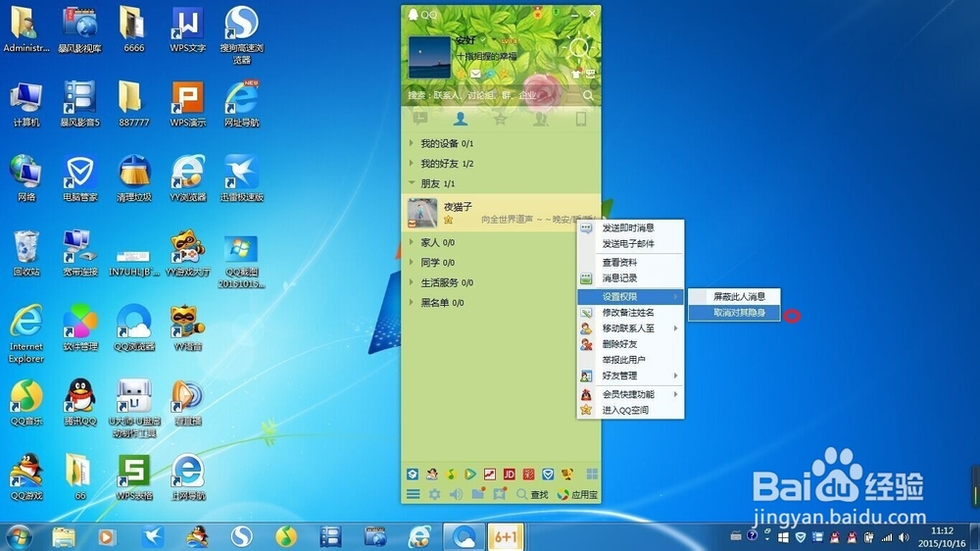980x551 pixels.
Task: Open the QZone star icon below the signature
Action: pyautogui.click(x=462, y=74)
